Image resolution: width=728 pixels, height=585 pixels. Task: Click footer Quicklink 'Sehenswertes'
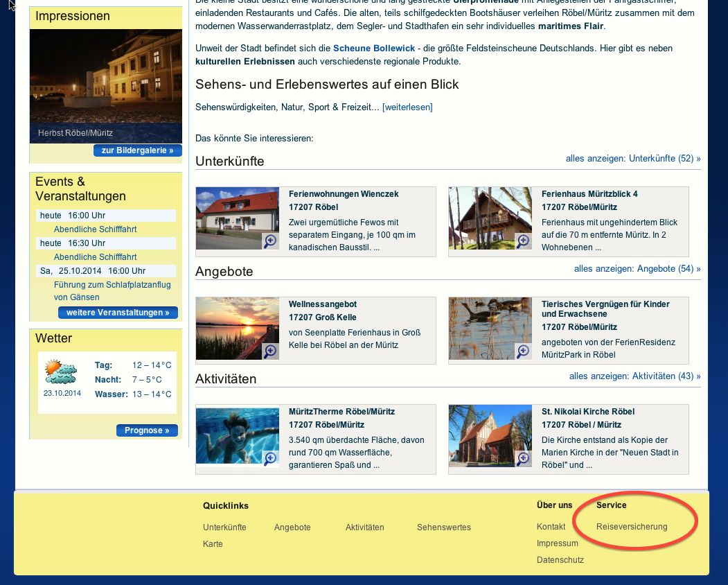[x=444, y=527]
